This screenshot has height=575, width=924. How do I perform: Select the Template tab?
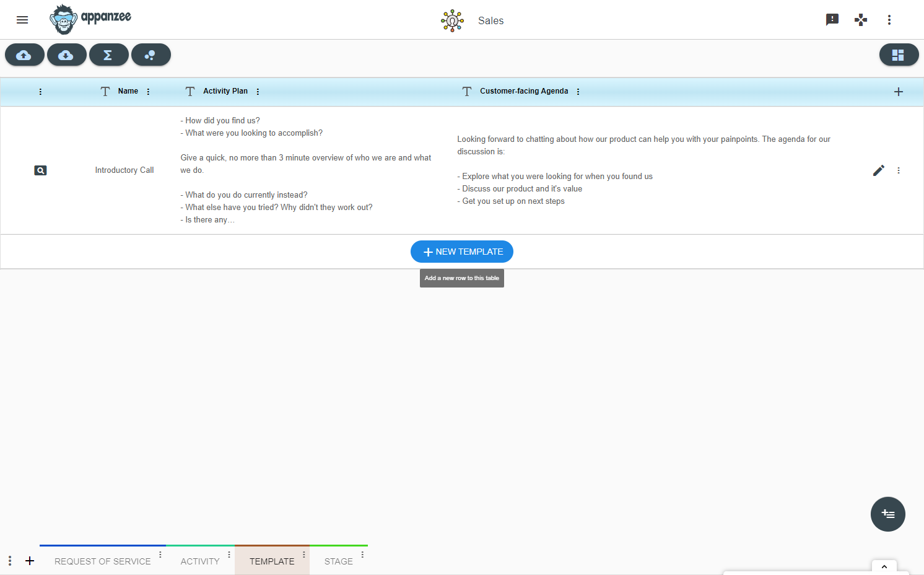coord(272,561)
